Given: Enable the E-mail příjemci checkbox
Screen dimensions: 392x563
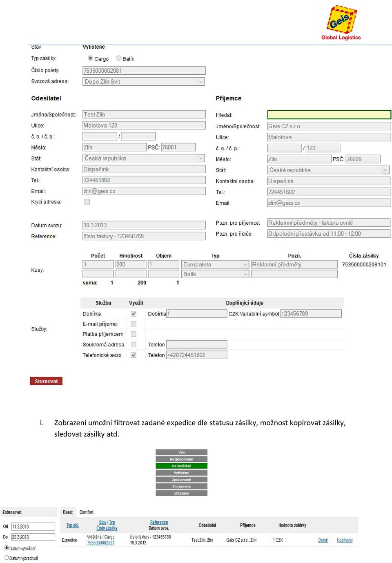Looking at the screenshot, I should 133,324.
